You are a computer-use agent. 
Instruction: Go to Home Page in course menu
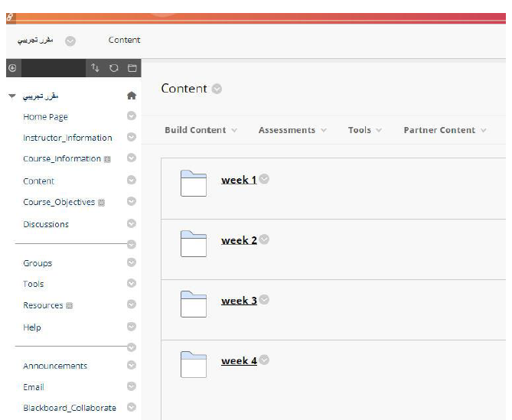[45, 117]
